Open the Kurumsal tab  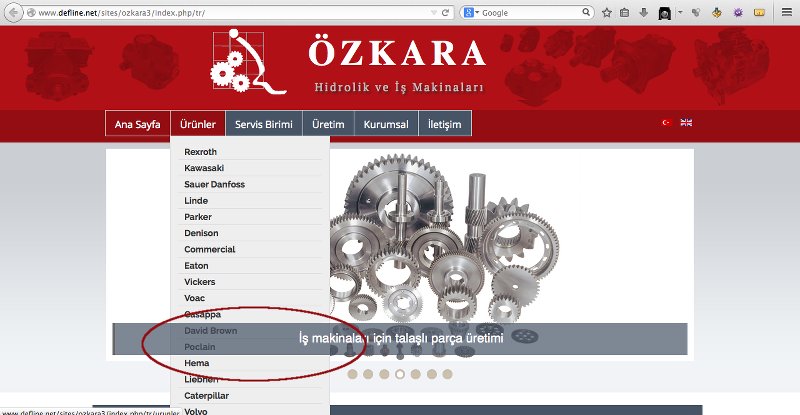[x=386, y=124]
